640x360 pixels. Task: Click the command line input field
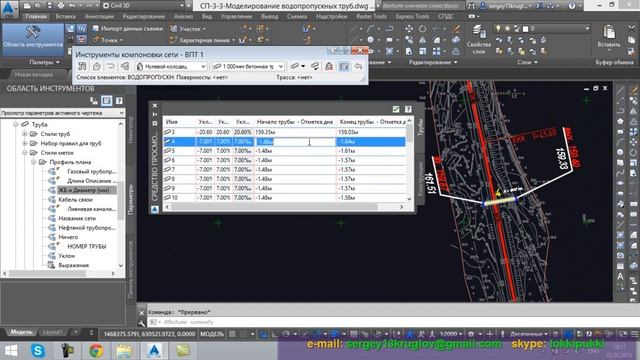392,322
